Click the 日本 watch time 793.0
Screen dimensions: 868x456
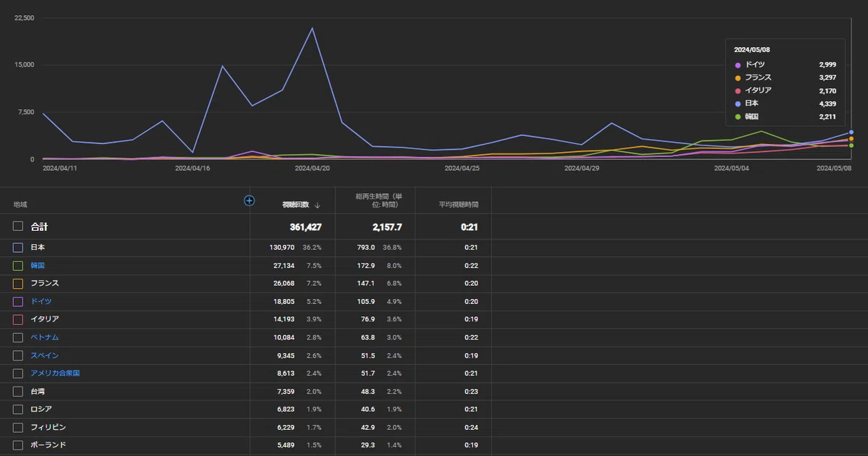(366, 248)
